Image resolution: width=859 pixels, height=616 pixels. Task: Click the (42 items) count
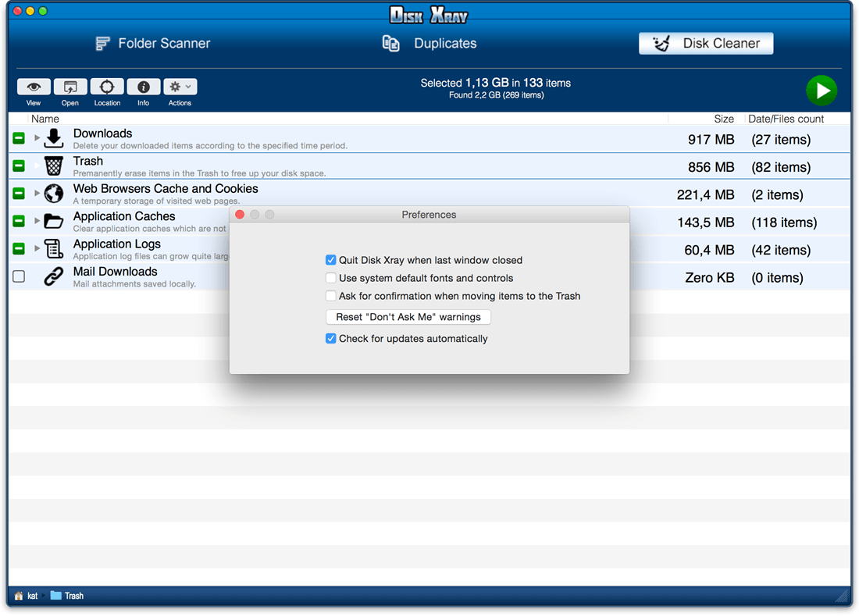tap(781, 251)
